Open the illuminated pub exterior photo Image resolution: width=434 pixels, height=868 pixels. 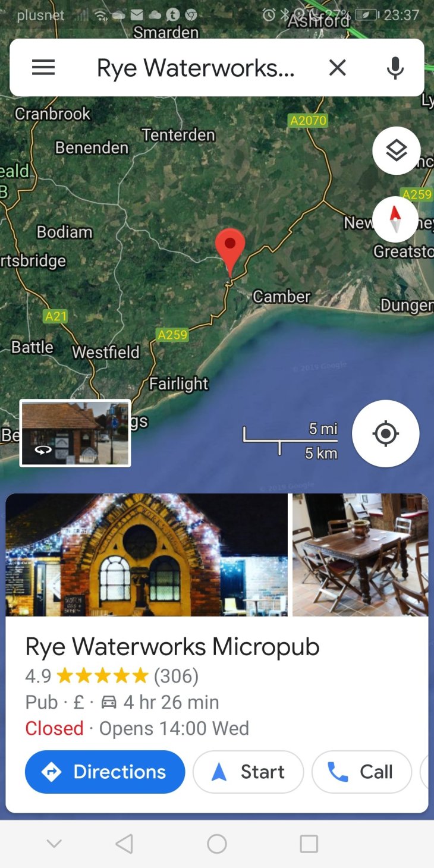coord(146,555)
